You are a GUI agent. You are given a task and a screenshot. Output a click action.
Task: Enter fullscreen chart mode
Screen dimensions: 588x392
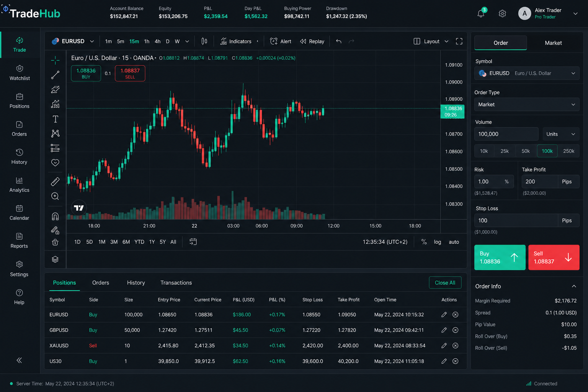[x=459, y=41]
